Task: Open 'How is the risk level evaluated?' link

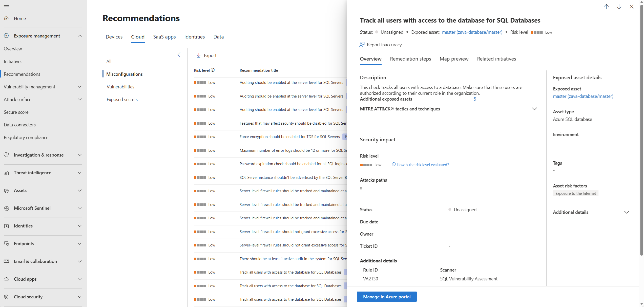Action: click(423, 165)
